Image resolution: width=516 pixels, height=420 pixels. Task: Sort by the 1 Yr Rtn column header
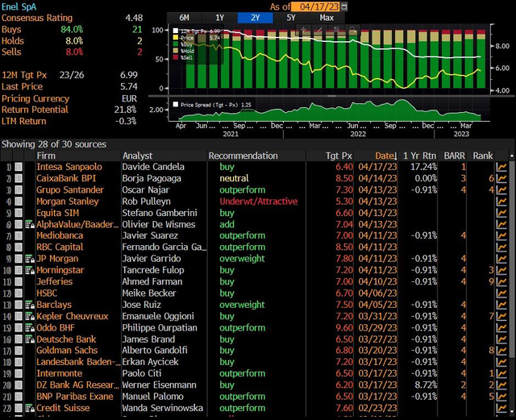tap(419, 156)
